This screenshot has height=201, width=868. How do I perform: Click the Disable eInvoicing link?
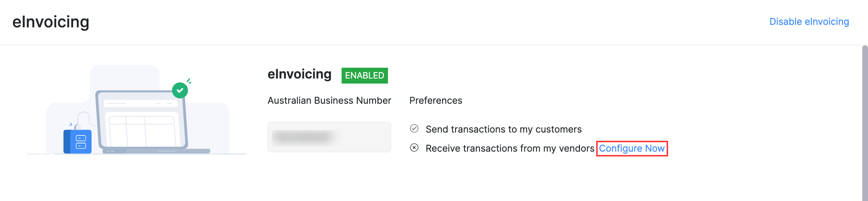tap(809, 22)
